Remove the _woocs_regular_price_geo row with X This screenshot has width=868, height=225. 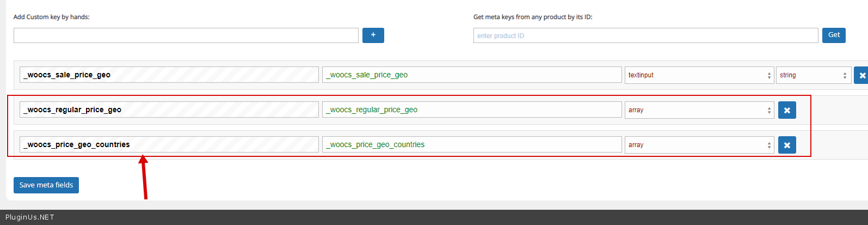[787, 110]
